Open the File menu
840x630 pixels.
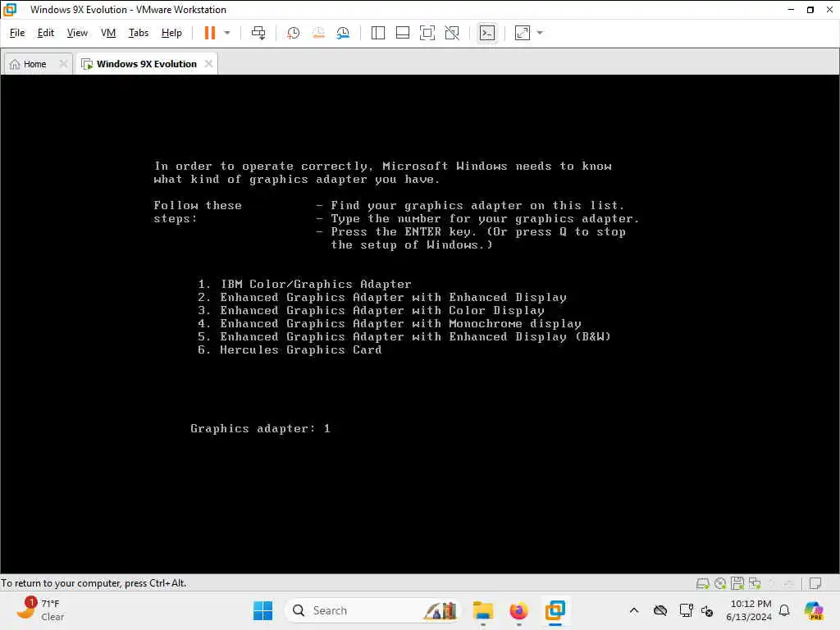pos(17,33)
